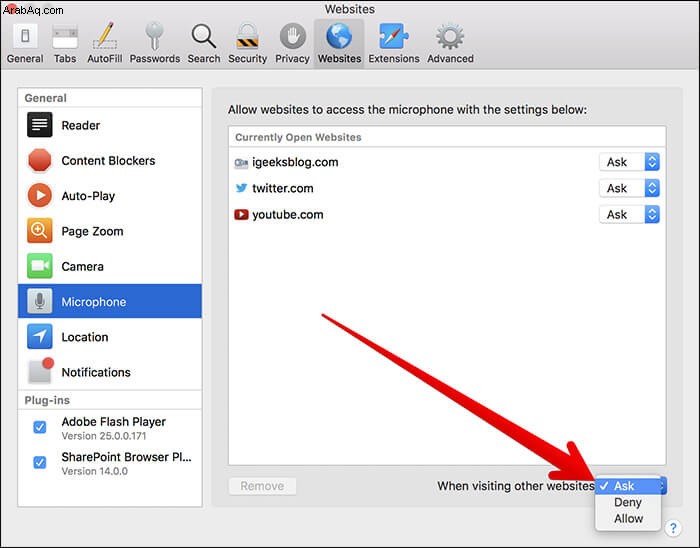
Task: Open the Ask dropdown for twitter.com
Action: pyautogui.click(x=629, y=188)
